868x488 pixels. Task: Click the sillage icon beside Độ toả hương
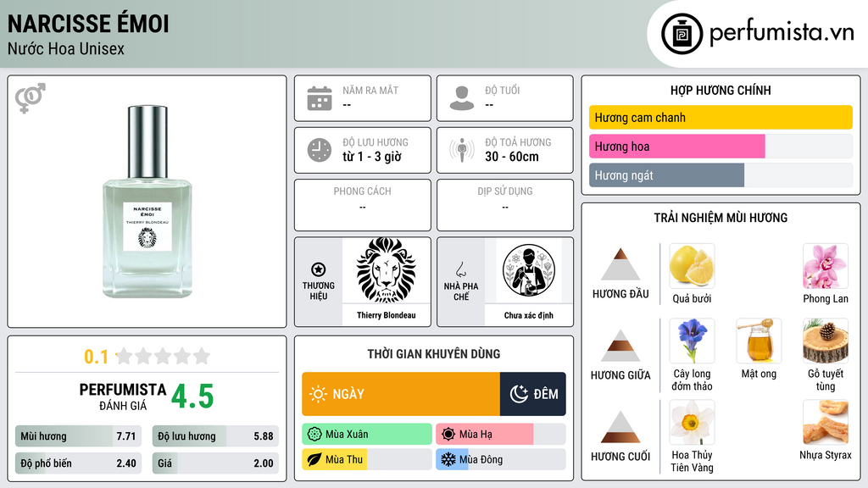point(462,150)
